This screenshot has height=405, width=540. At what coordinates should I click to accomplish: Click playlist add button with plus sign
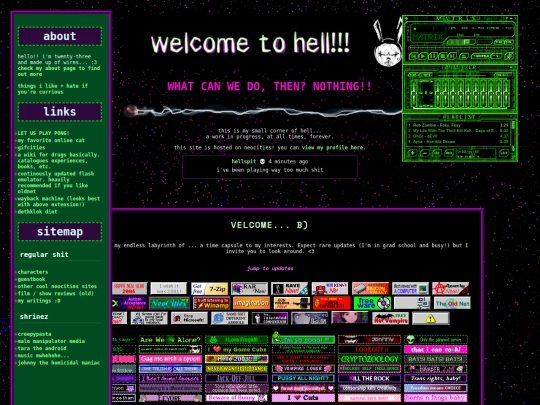413,153
